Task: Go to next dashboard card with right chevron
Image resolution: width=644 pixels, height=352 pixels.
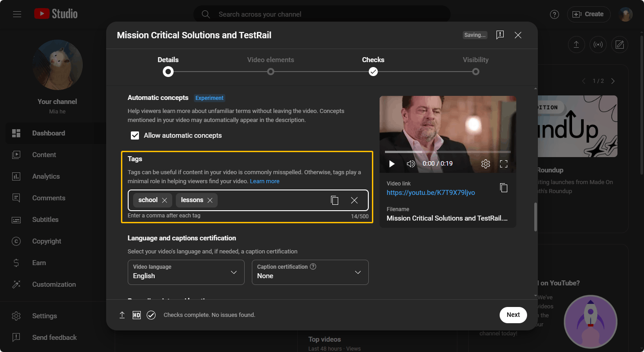Action: point(613,81)
